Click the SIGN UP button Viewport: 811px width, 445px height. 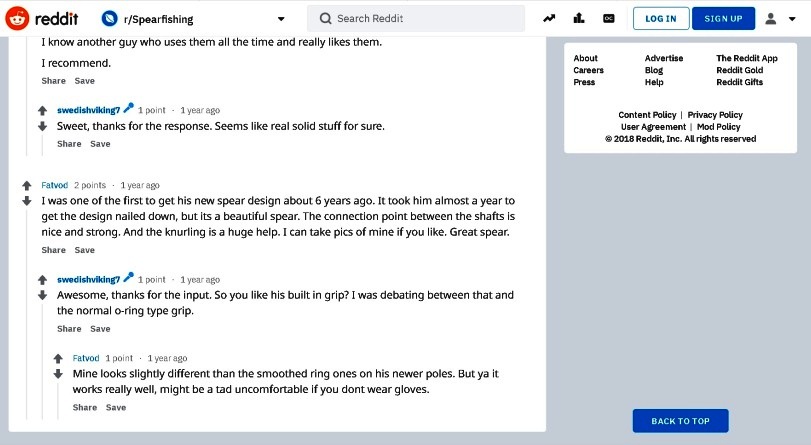pyautogui.click(x=723, y=19)
